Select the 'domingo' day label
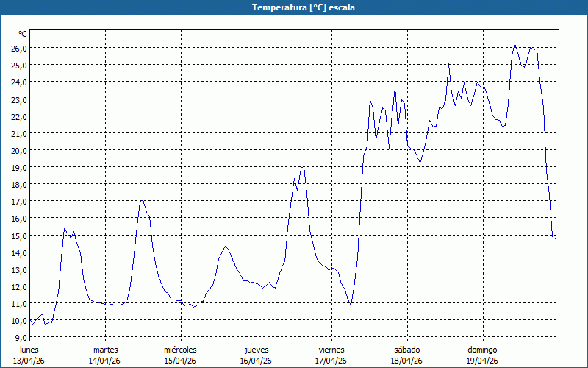The height and width of the screenshot is (368, 588). click(x=482, y=350)
